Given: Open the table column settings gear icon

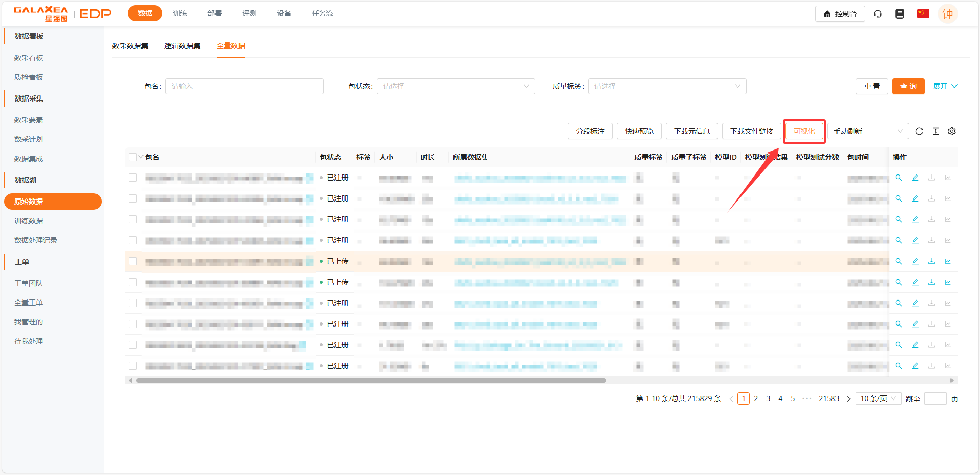Looking at the screenshot, I should pos(952,131).
